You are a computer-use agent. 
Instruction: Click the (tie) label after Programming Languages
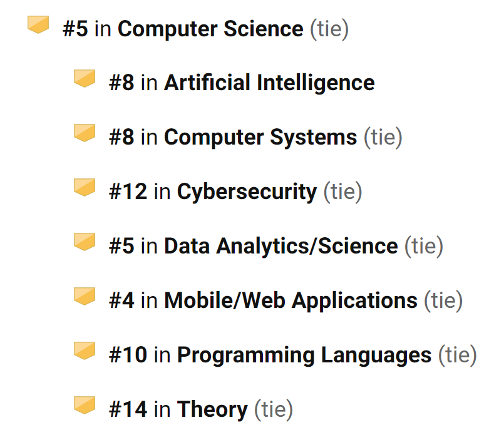(x=458, y=355)
